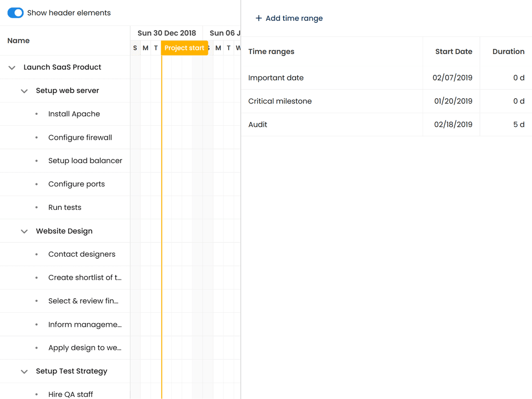Collapse the Website Design chevron
Image resolution: width=532 pixels, height=399 pixels.
[24, 231]
